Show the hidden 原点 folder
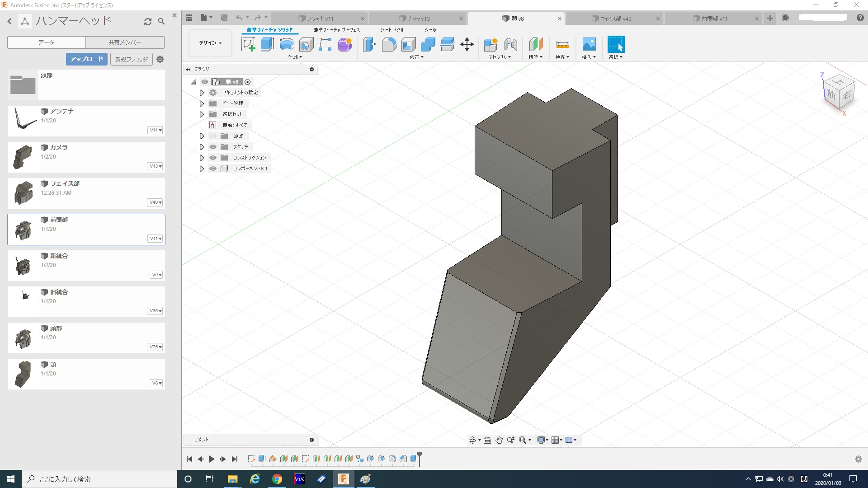Image resolution: width=868 pixels, height=488 pixels. (213, 136)
